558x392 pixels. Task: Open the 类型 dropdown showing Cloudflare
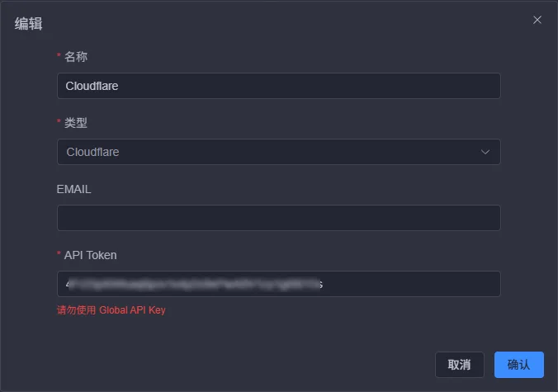click(x=278, y=152)
